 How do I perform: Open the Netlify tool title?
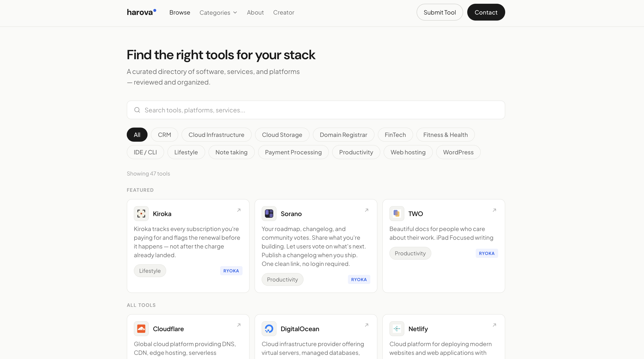tap(418, 329)
